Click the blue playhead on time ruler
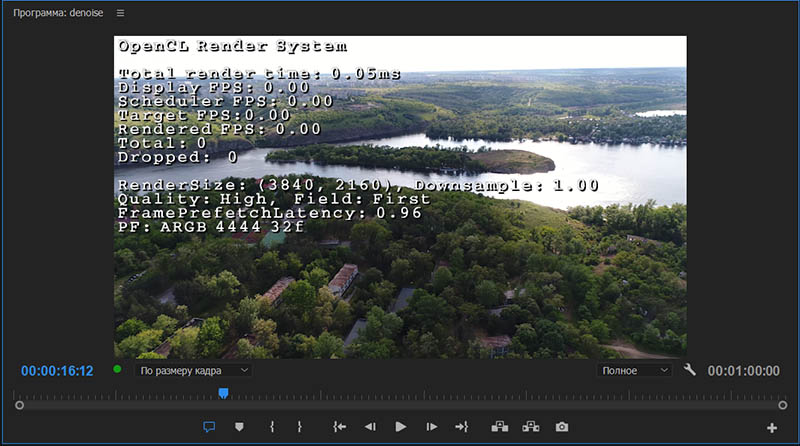Image resolution: width=800 pixels, height=446 pixels. (x=223, y=393)
